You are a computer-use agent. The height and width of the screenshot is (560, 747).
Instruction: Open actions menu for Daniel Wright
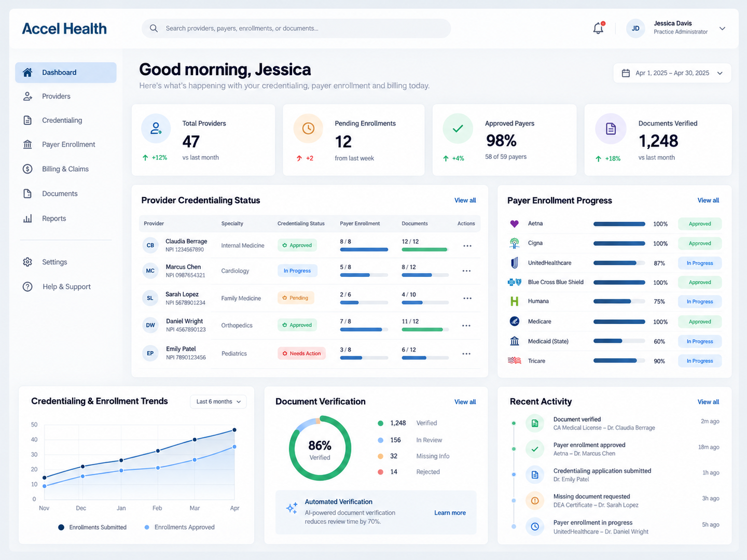click(467, 326)
